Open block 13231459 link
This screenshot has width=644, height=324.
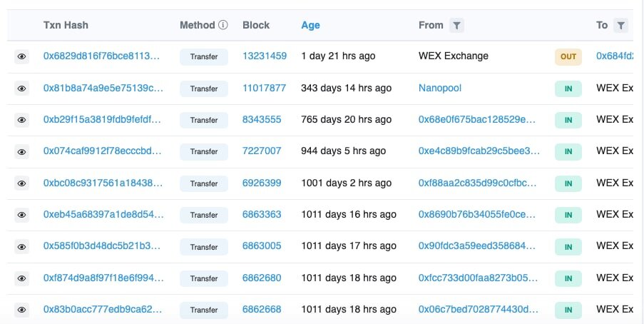[x=265, y=56]
